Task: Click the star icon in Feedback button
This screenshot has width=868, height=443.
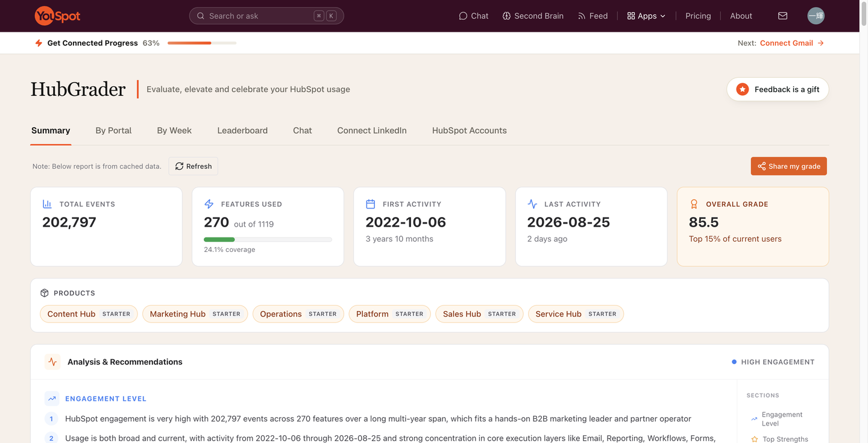Action: [743, 89]
